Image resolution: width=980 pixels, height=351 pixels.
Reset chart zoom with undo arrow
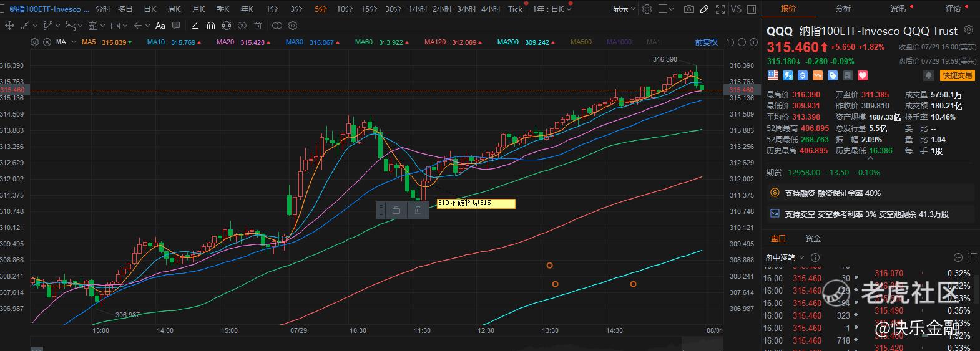coord(730,42)
